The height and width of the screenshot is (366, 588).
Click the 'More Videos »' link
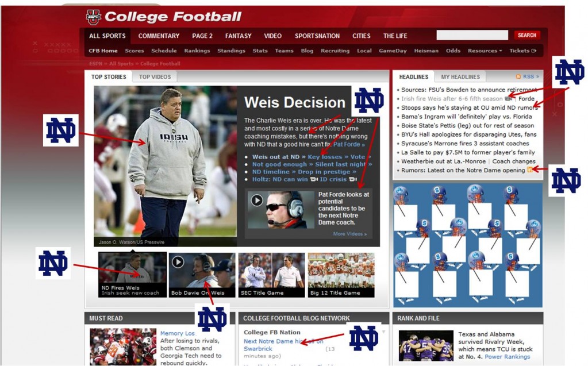point(350,234)
